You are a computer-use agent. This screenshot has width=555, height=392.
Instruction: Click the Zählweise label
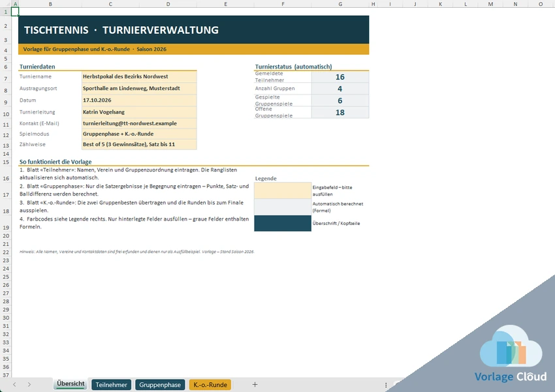click(33, 144)
